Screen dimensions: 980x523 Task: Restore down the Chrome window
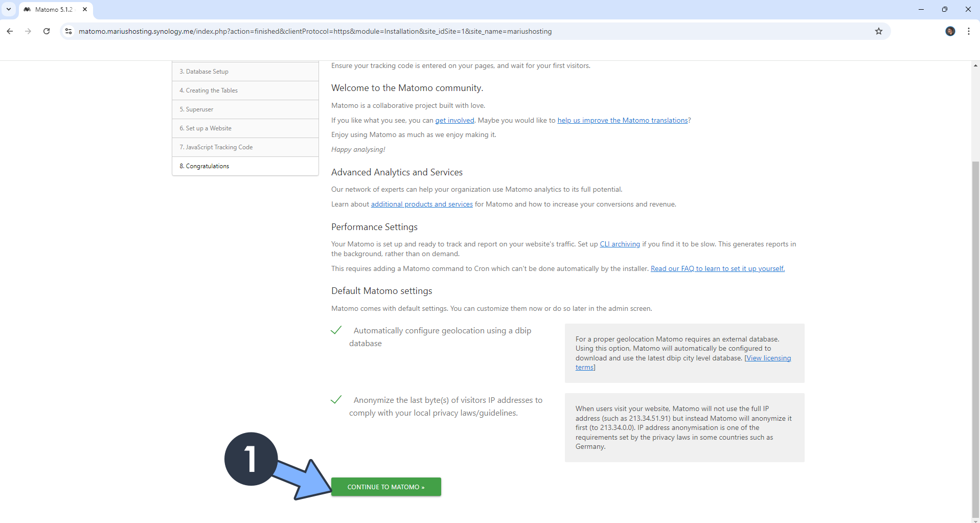944,9
